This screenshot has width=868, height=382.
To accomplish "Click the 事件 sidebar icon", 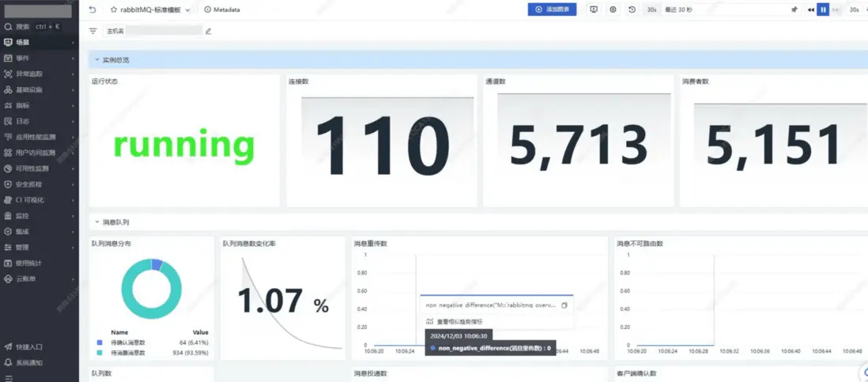I will [x=8, y=59].
